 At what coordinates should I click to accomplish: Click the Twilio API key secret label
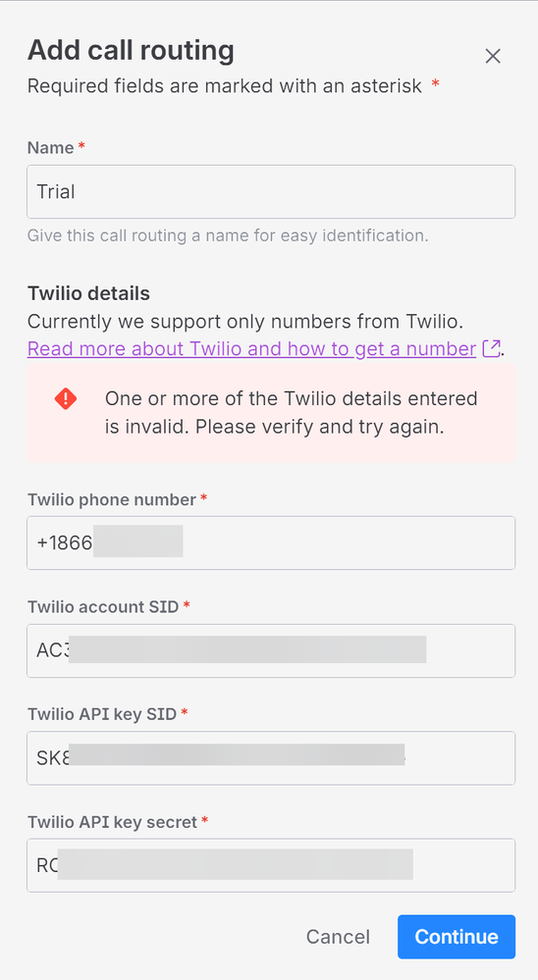click(113, 822)
